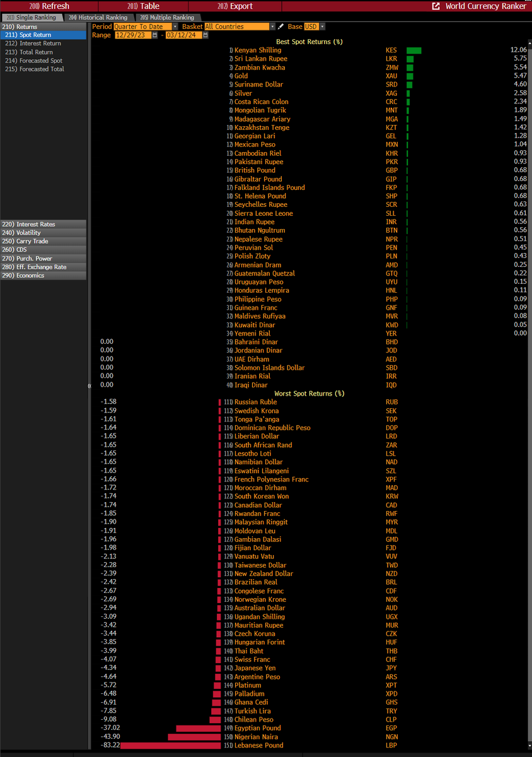The height and width of the screenshot is (757, 532).
Task: Click the Lebanese Pound entry
Action: [x=259, y=746]
